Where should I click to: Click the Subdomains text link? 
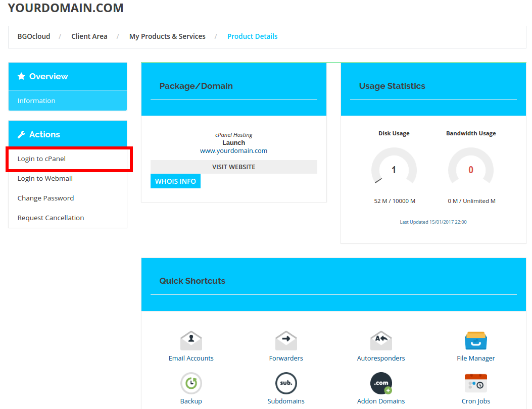286,401
